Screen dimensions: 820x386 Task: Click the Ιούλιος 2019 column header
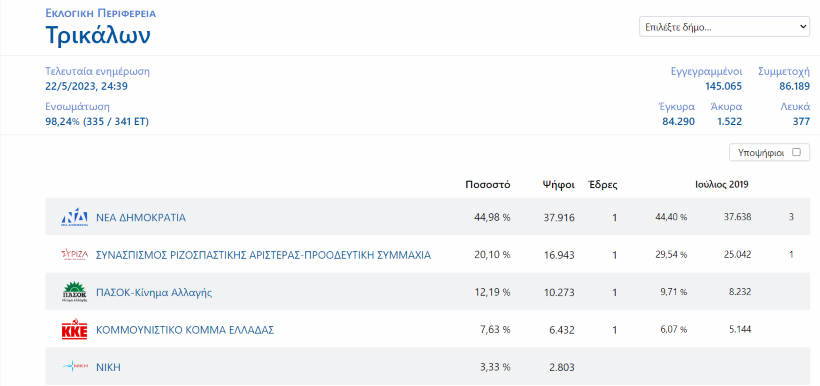click(722, 185)
